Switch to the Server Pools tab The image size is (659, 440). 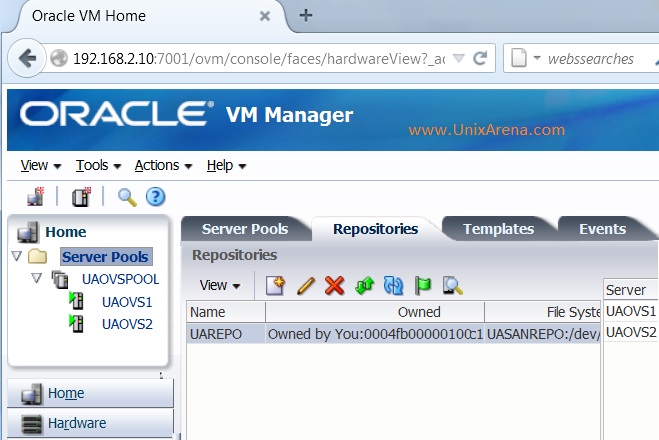point(245,229)
